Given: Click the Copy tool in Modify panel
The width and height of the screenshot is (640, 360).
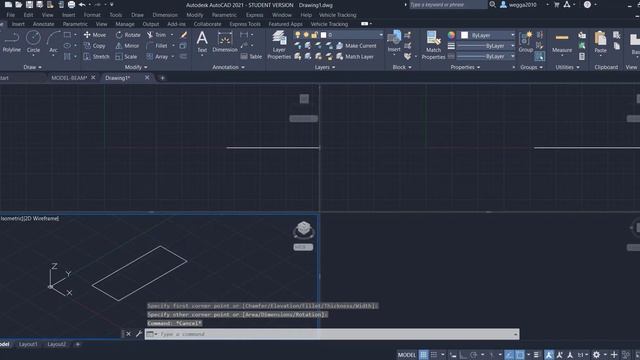Looking at the screenshot, I should click(95, 46).
